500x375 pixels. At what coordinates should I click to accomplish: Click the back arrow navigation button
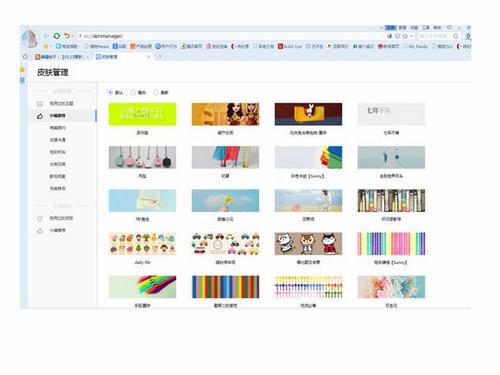[x=46, y=36]
